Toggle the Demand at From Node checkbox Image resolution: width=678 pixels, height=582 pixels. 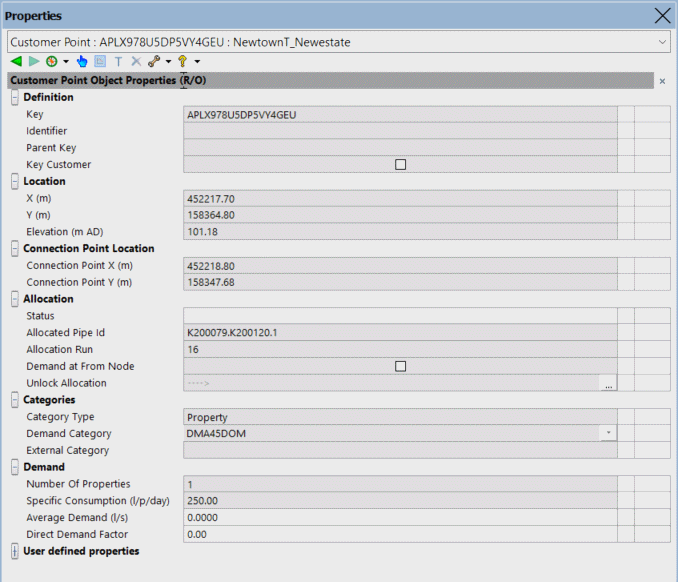400,366
